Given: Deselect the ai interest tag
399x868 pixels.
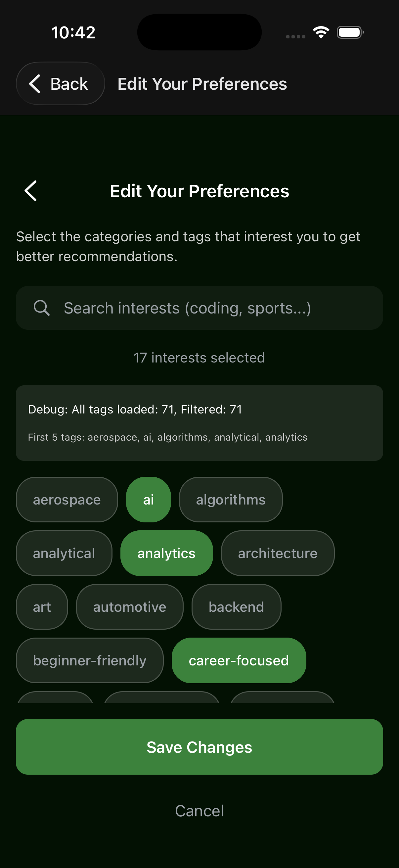Looking at the screenshot, I should coord(149,499).
